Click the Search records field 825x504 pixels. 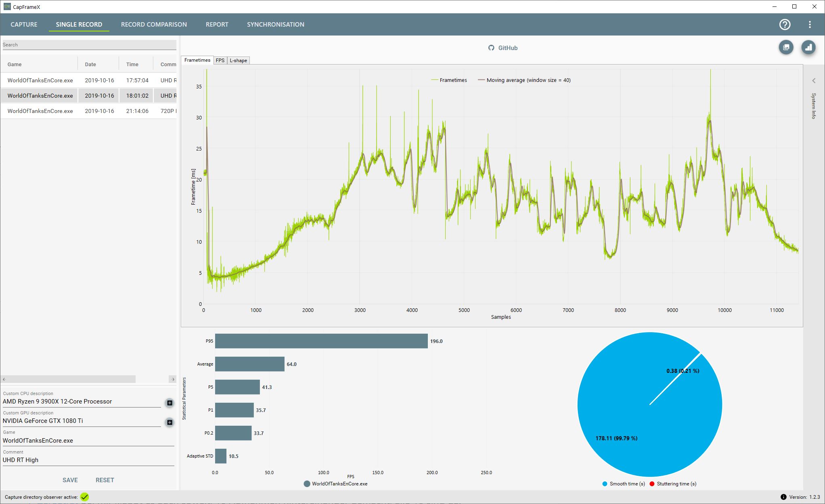point(89,45)
